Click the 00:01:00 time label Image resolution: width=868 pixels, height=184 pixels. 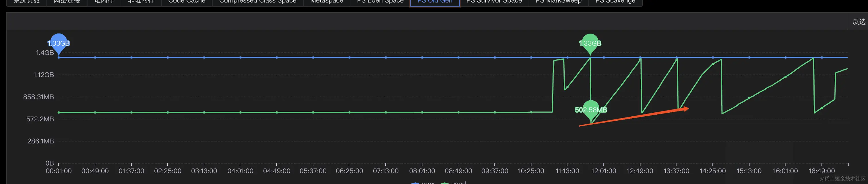click(59, 171)
